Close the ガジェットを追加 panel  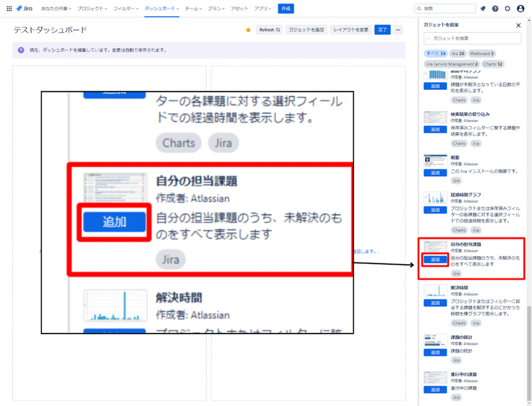tap(518, 25)
